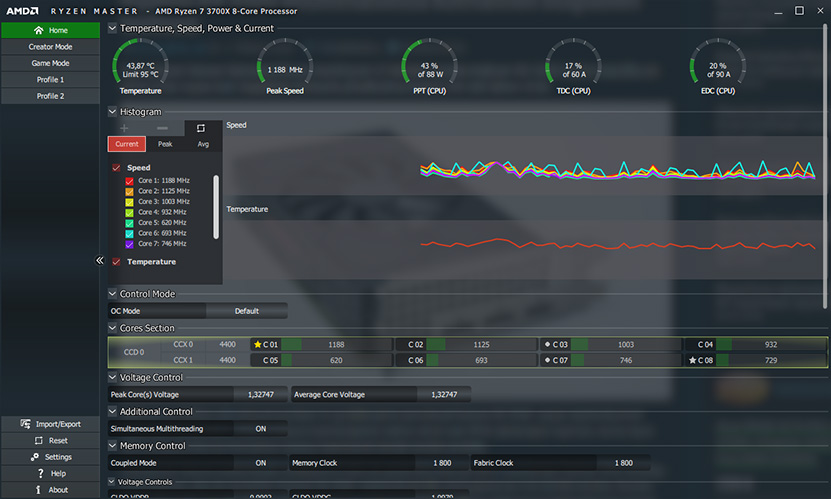Click the CCX 1 4400 speed value
Screen dimensions: 831x499
(x=227, y=360)
